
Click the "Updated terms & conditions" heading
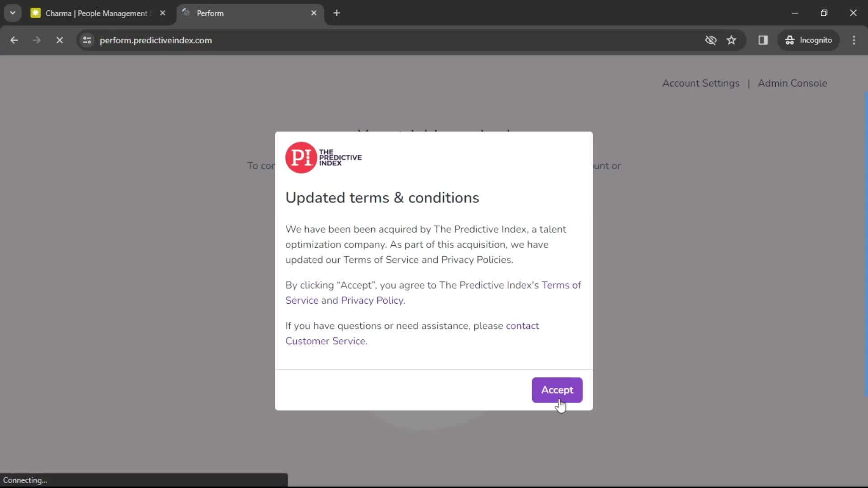[x=382, y=198]
